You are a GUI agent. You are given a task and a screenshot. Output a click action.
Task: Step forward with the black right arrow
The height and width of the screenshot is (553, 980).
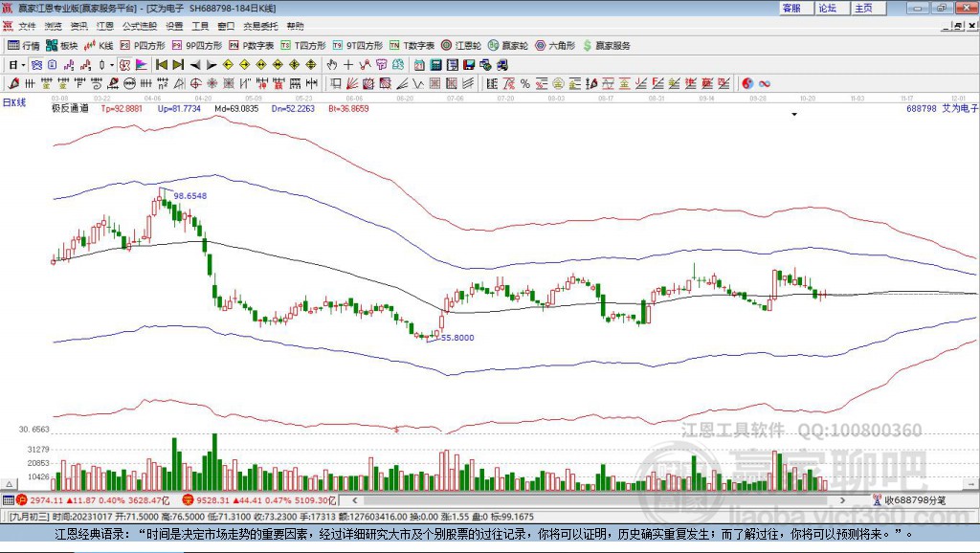click(x=212, y=65)
